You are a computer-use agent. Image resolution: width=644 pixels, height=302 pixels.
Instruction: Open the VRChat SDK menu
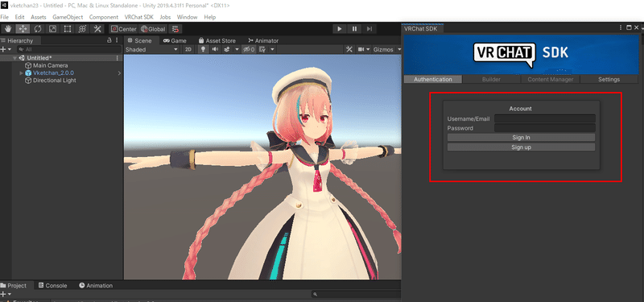(138, 17)
